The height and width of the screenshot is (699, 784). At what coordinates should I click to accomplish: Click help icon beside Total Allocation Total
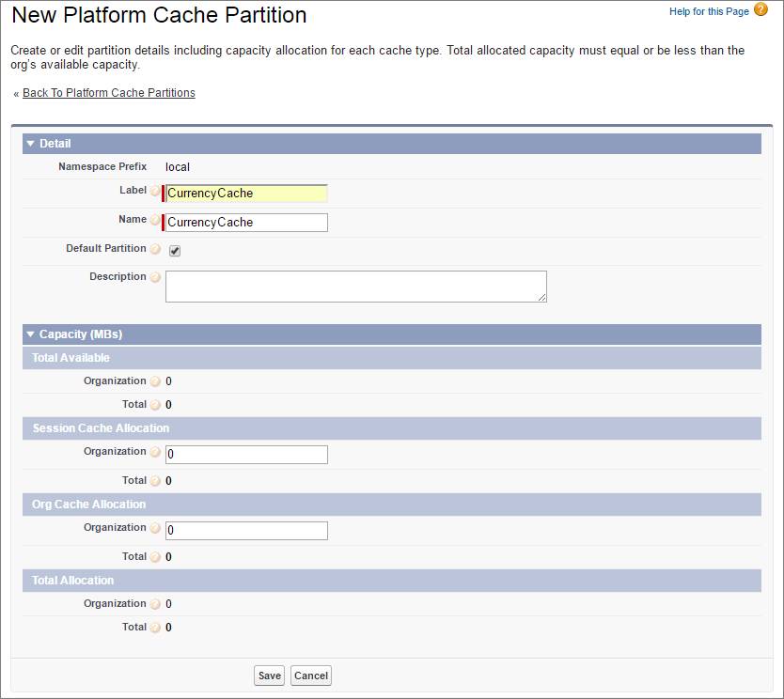(155, 628)
